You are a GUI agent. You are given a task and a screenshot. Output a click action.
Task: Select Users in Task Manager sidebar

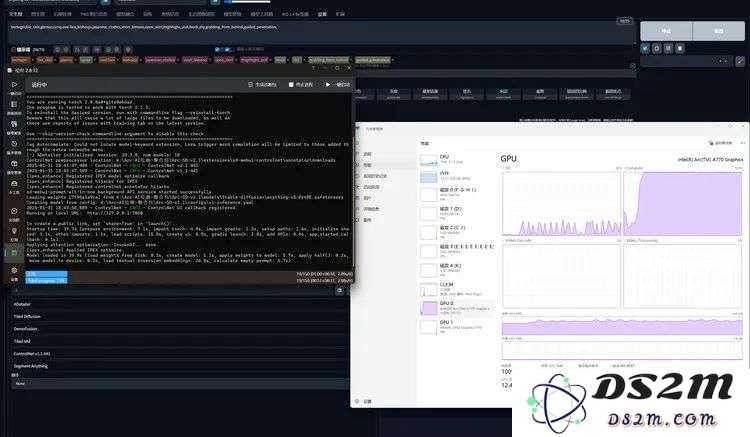point(367,198)
